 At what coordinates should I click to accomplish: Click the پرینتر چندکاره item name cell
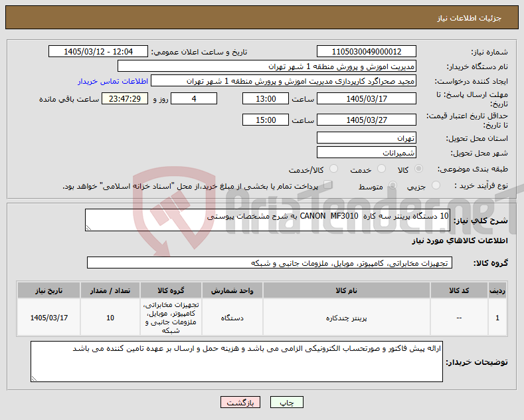coord(346,318)
